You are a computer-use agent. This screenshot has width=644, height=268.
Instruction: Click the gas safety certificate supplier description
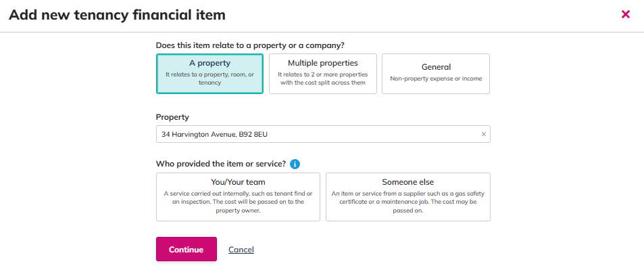408,202
